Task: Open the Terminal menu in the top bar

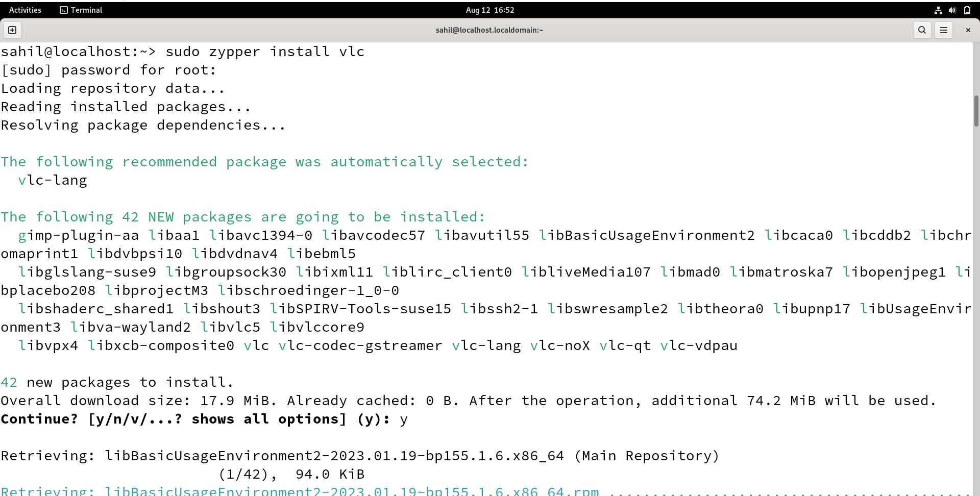Action: click(81, 10)
